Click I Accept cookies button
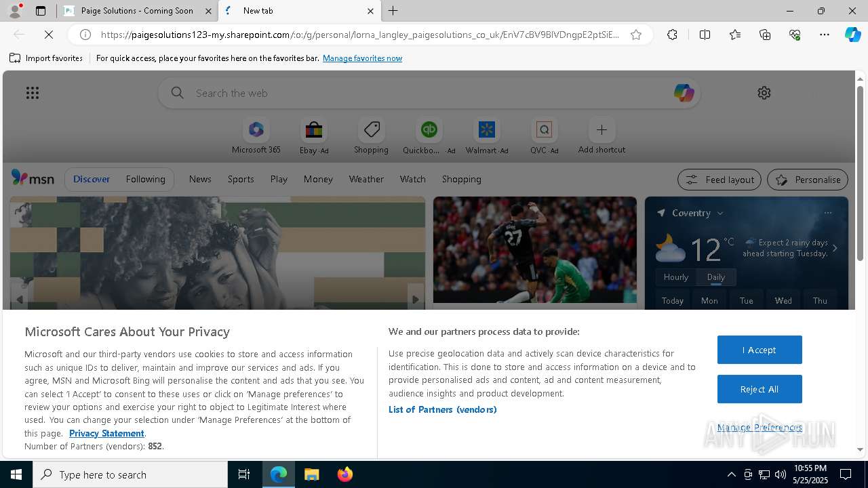The image size is (868, 488). tap(759, 350)
